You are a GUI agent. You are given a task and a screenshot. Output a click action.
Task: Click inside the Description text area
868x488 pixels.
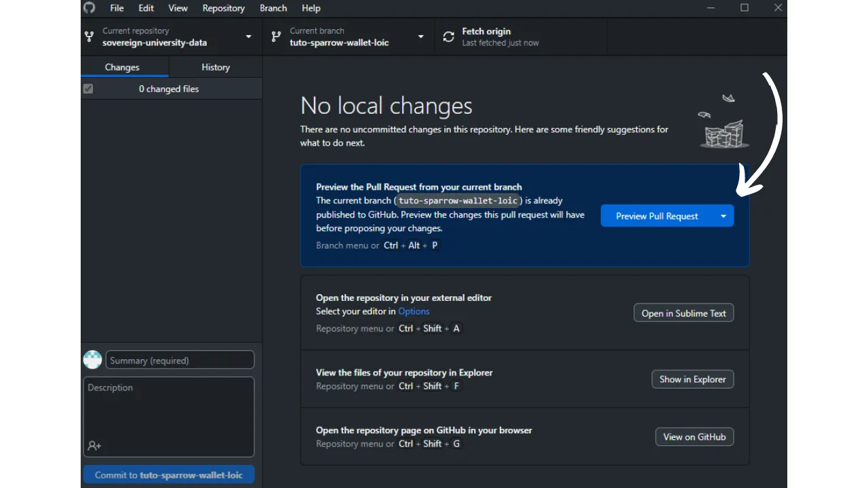click(x=169, y=410)
